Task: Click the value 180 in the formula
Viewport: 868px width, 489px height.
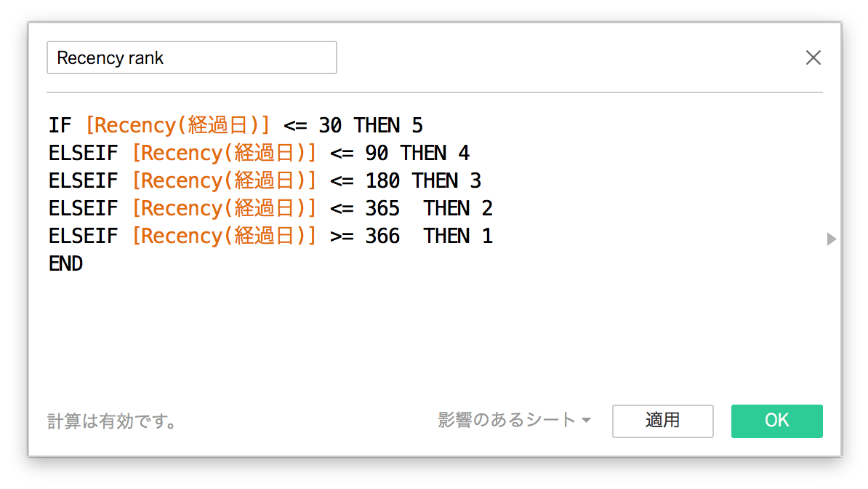Action: click(x=382, y=181)
